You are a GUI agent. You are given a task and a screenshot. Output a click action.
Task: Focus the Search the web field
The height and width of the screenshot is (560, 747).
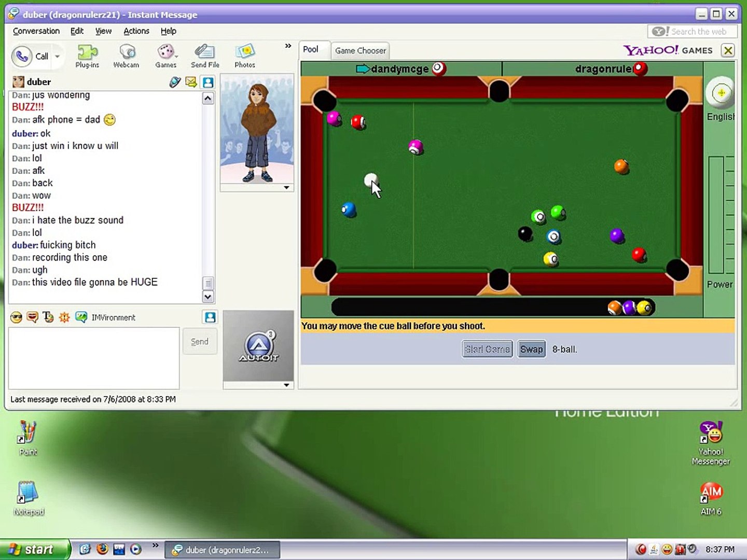[693, 32]
